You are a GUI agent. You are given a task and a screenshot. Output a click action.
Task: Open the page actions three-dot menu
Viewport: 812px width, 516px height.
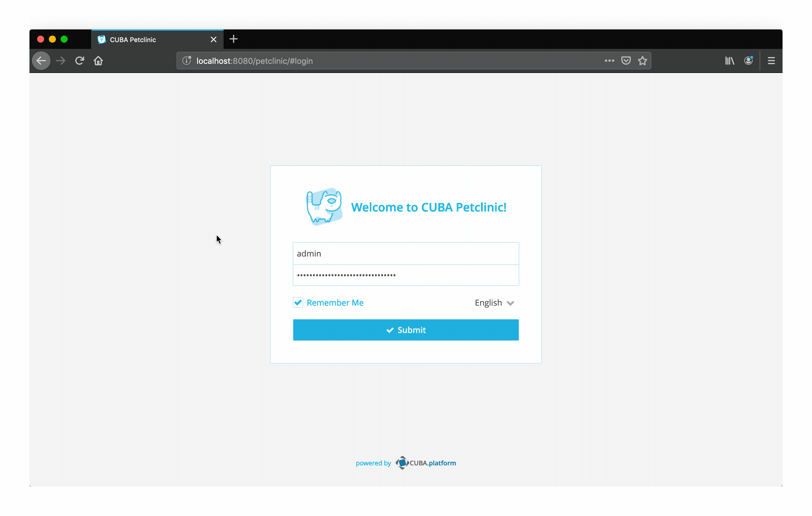point(609,61)
